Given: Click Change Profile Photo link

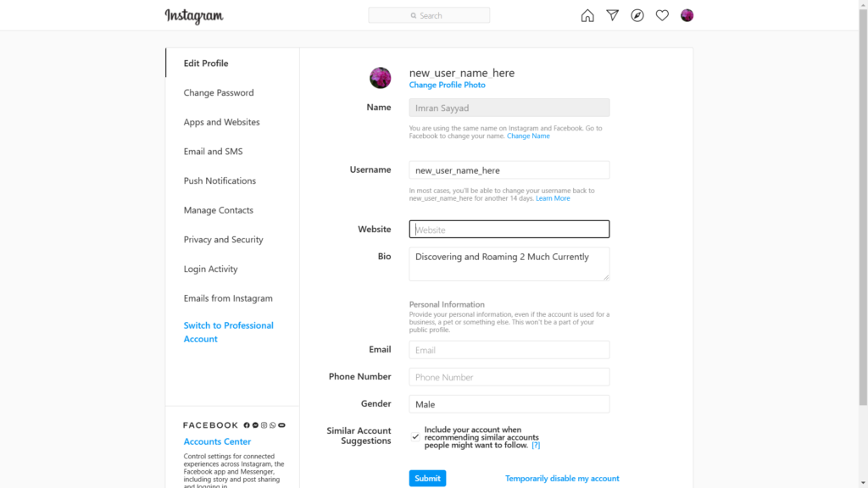Looking at the screenshot, I should [x=448, y=85].
